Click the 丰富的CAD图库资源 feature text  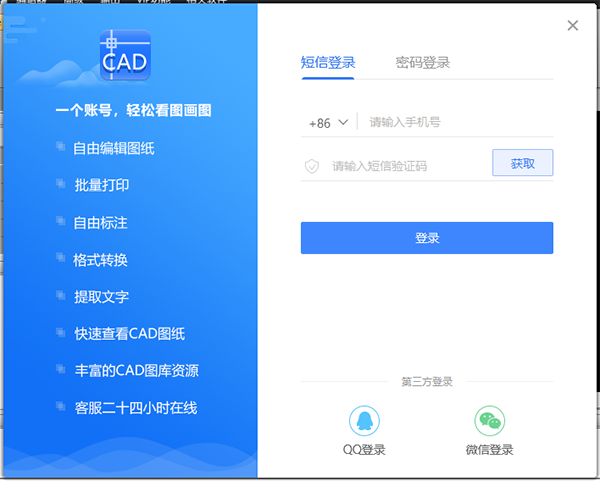pos(137,370)
